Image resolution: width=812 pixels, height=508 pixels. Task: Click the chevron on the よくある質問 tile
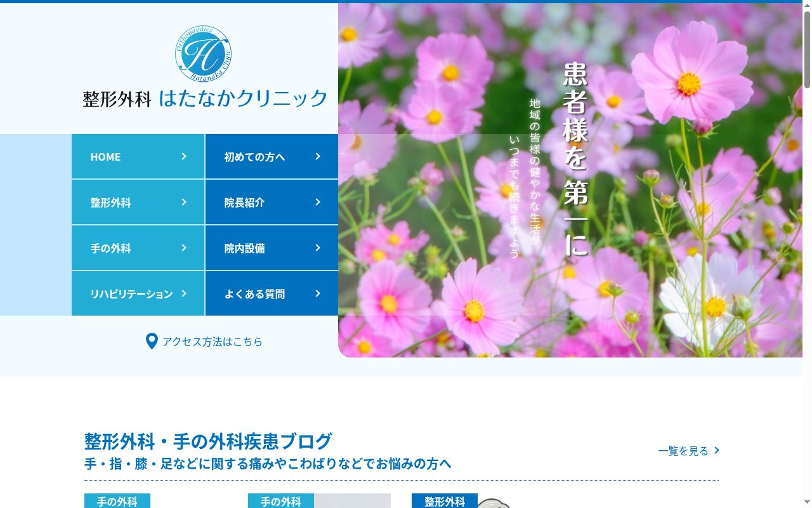(318, 293)
